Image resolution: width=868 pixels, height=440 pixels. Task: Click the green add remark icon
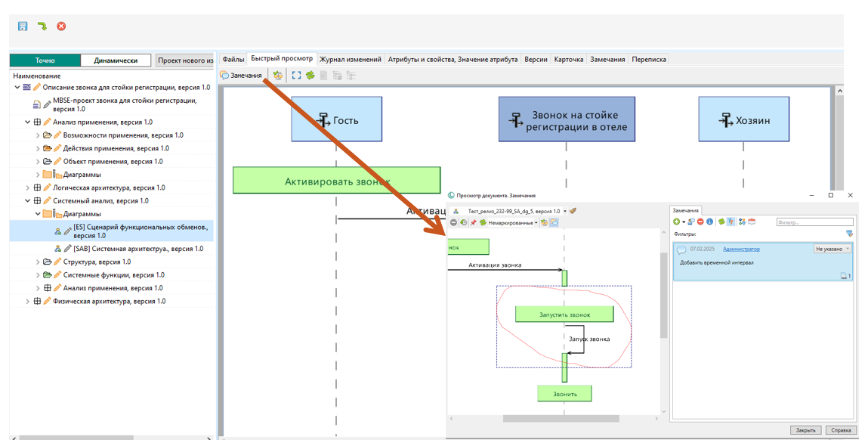click(x=677, y=222)
